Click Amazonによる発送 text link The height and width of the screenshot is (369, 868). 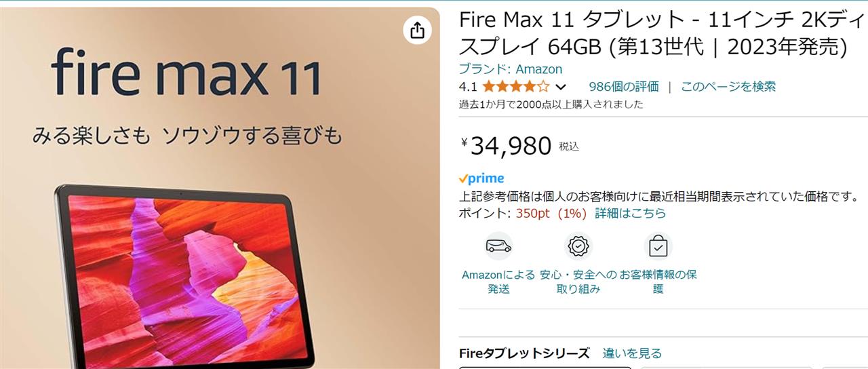tap(498, 281)
